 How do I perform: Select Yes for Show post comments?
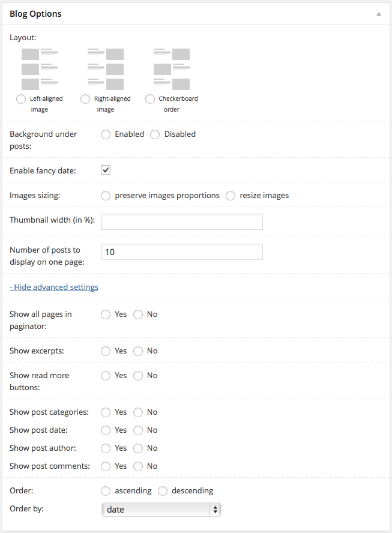[106, 466]
